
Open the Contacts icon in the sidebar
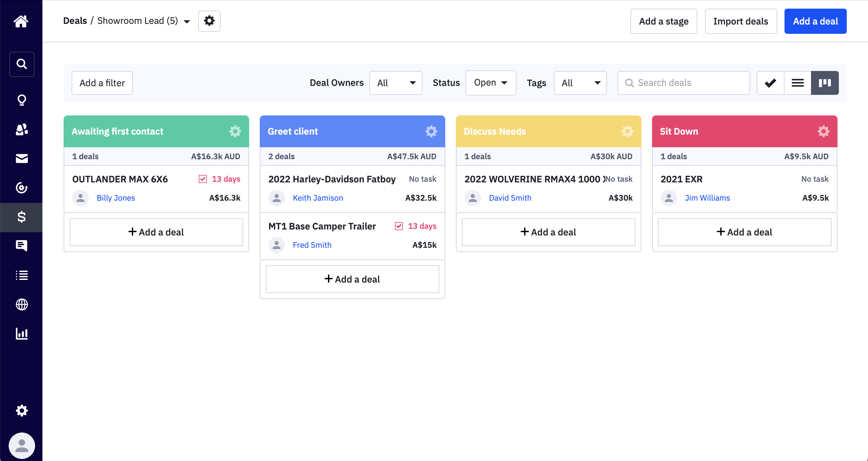tap(22, 129)
